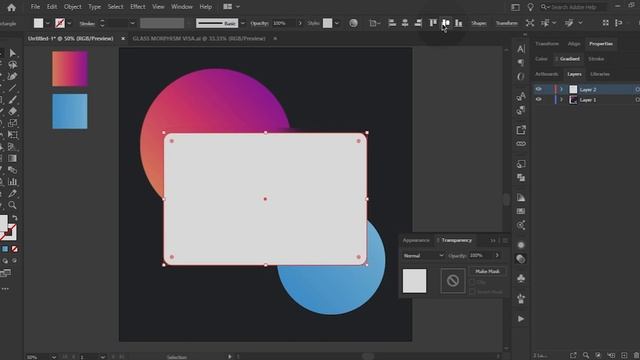Image resolution: width=640 pixels, height=360 pixels.
Task: Click the Transform link in control bar
Action: click(x=506, y=23)
